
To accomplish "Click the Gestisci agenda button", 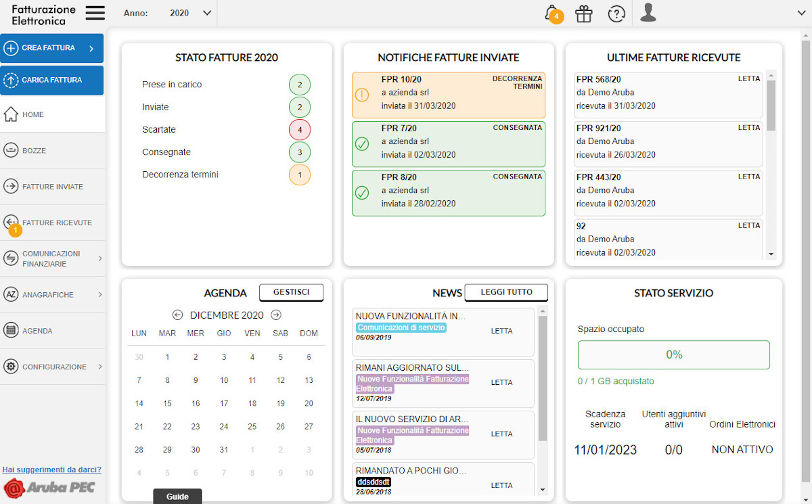I will pos(291,292).
